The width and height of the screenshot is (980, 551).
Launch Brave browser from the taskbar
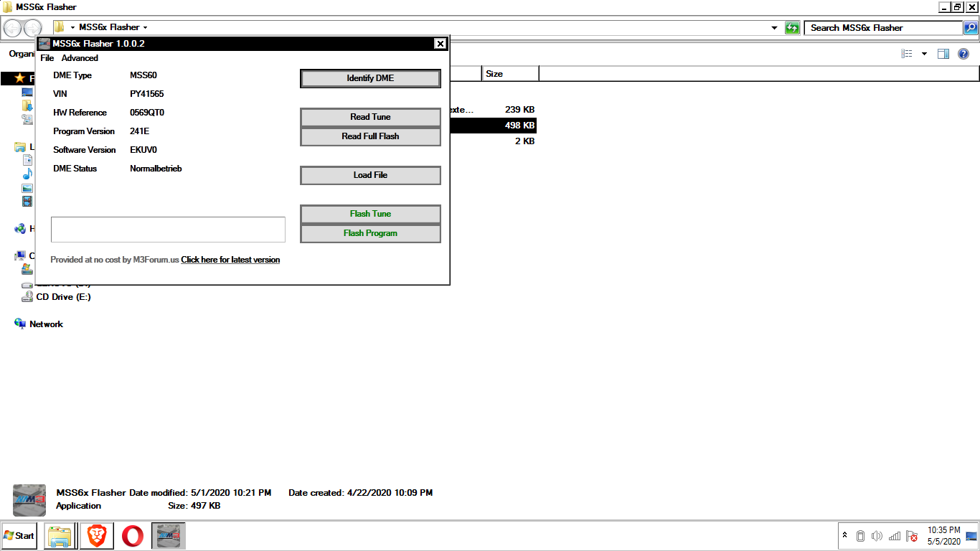pyautogui.click(x=96, y=536)
